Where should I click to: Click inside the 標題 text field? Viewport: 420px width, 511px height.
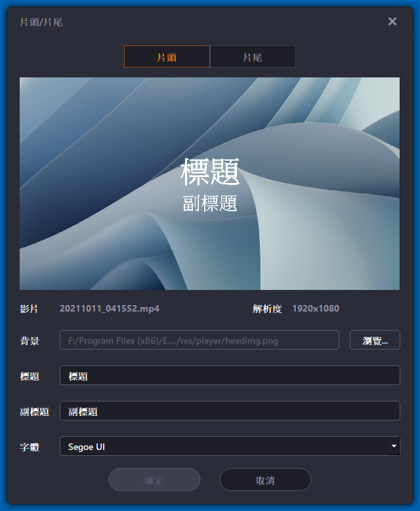pyautogui.click(x=230, y=375)
